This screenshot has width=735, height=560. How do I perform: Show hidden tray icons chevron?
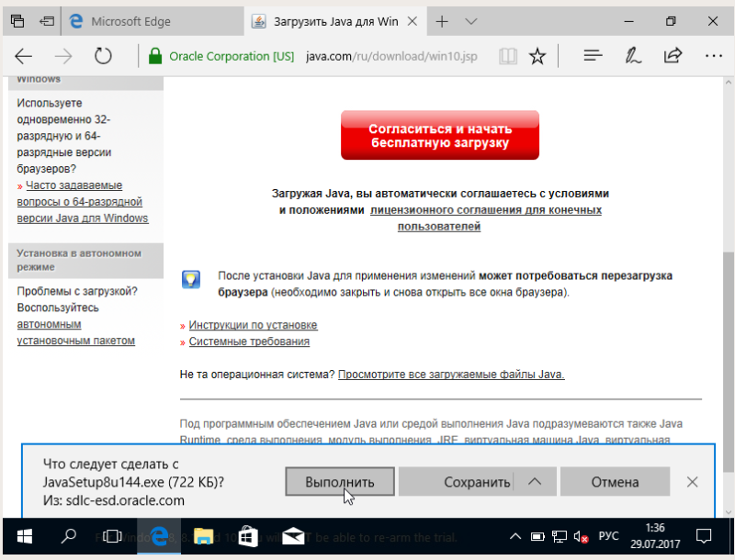click(x=515, y=536)
